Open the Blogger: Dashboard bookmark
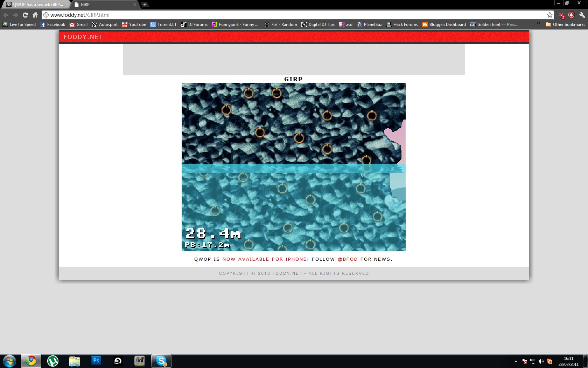Viewport: 588px width, 368px height. (x=444, y=25)
